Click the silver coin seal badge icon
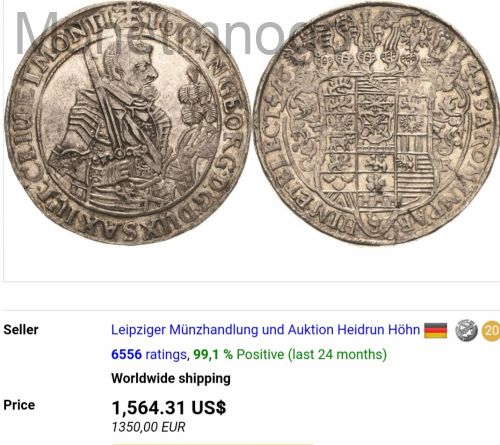The image size is (500, 445). click(466, 330)
